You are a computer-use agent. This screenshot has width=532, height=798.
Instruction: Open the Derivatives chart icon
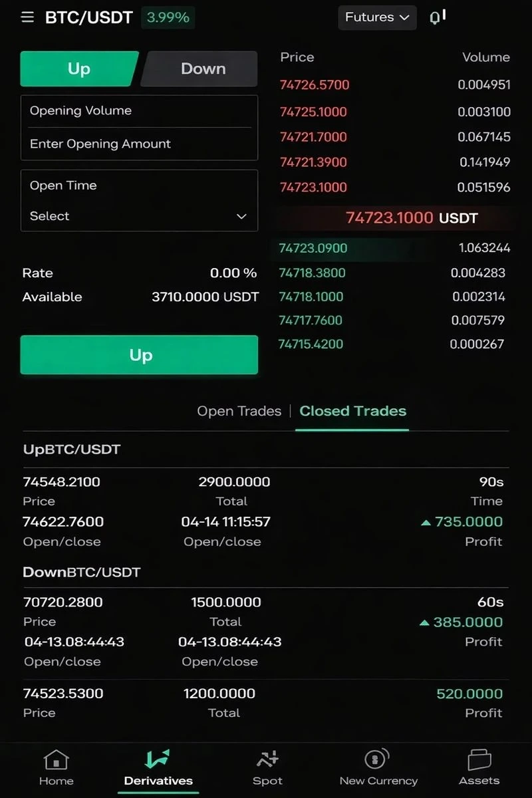click(158, 759)
